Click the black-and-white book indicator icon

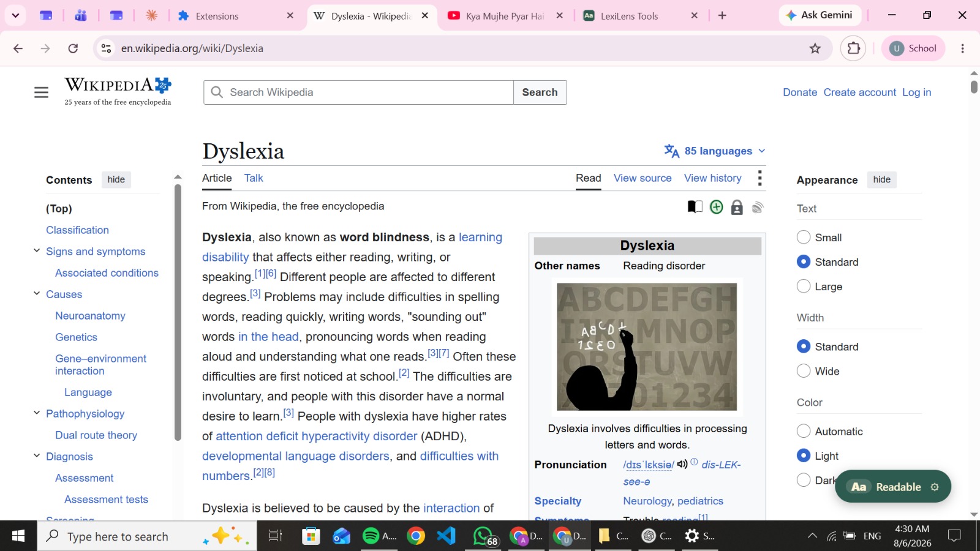(x=695, y=207)
